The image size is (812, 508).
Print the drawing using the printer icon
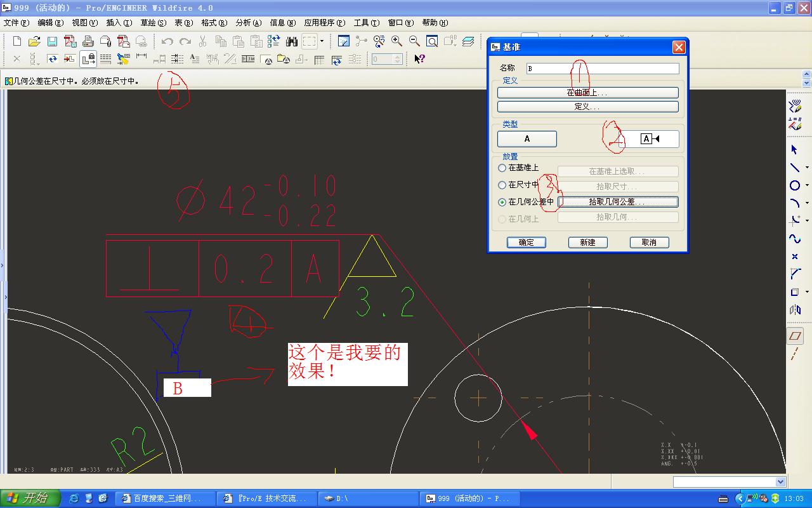tap(88, 41)
